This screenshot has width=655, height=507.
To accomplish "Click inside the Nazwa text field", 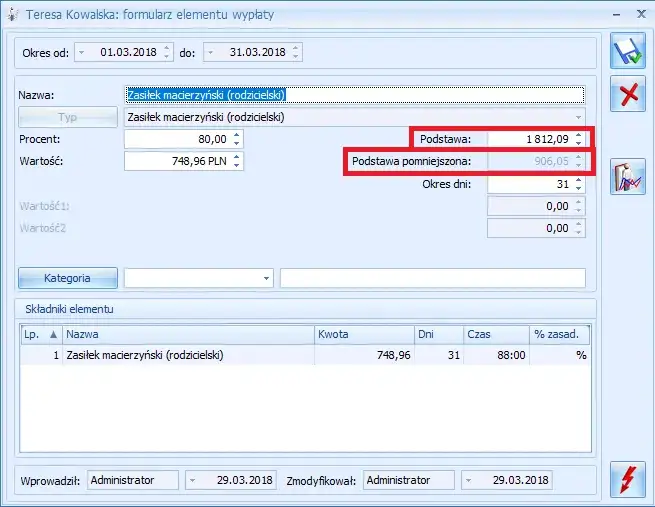I will point(353,95).
